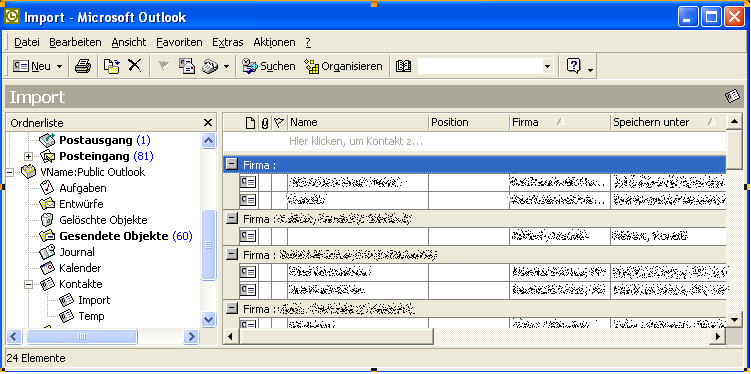The image size is (751, 374).
Task: Click the icon type column header
Action: pyautogui.click(x=250, y=123)
